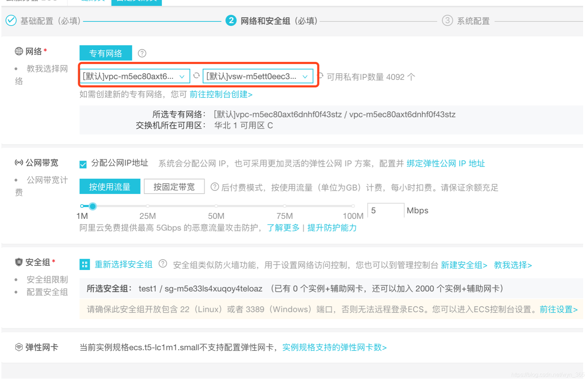This screenshot has width=588, height=381.
Task: Go to 系统配置 step
Action: (473, 21)
